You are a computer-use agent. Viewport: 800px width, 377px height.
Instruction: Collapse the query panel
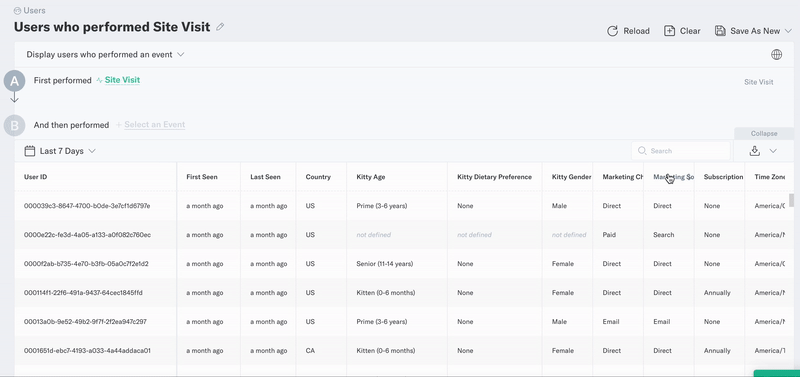click(764, 134)
